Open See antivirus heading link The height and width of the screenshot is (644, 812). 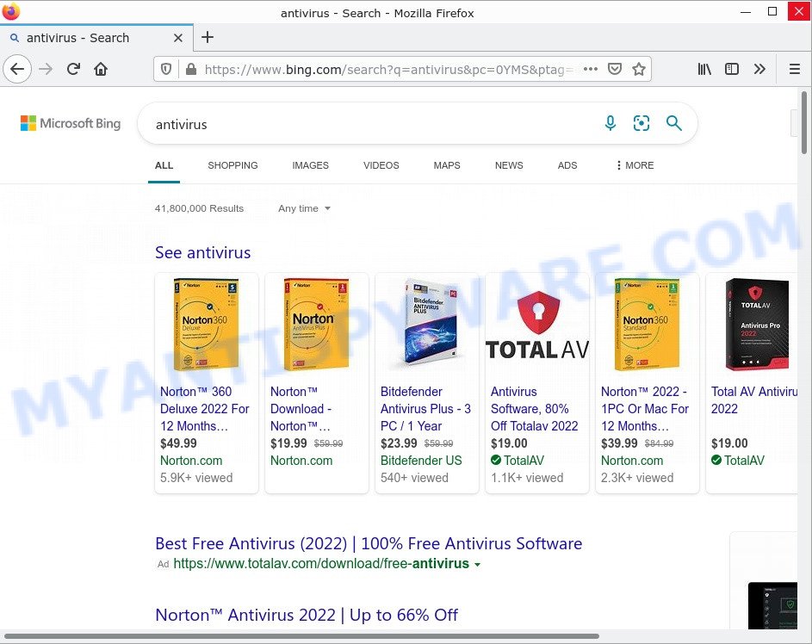click(202, 252)
